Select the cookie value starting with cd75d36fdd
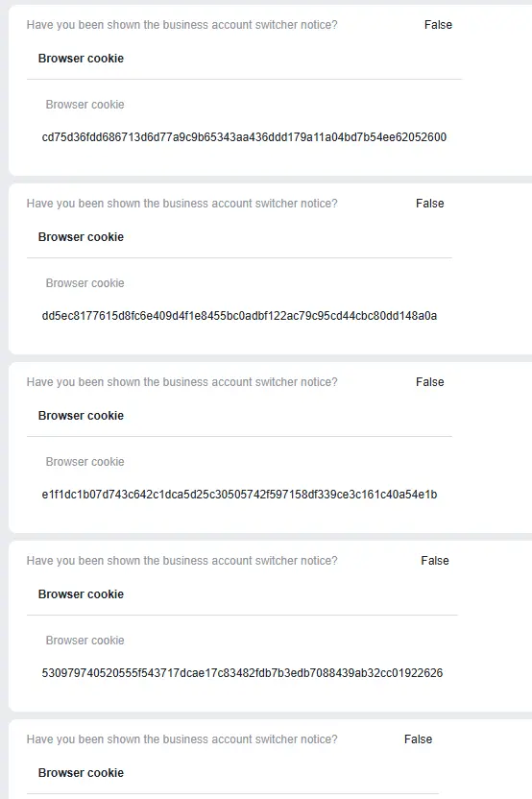The width and height of the screenshot is (532, 799). tap(244, 137)
